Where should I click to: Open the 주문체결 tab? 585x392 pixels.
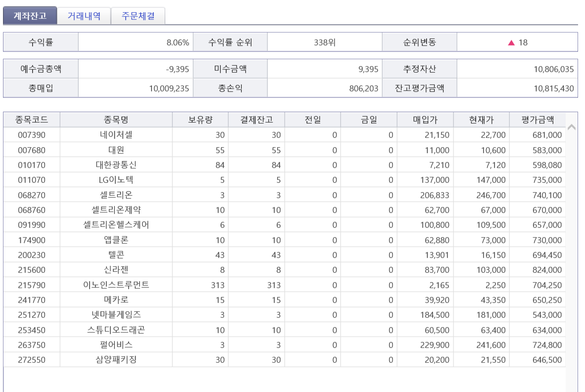[138, 16]
